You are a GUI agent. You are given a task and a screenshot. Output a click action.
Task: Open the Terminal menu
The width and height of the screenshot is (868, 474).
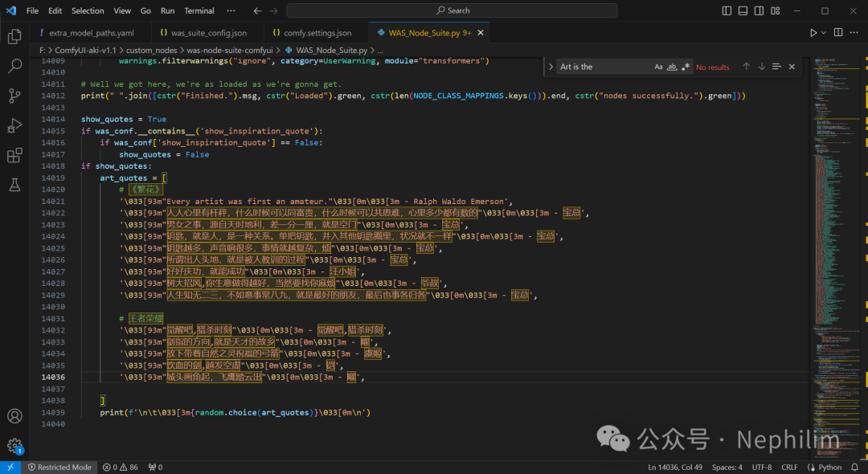point(199,10)
